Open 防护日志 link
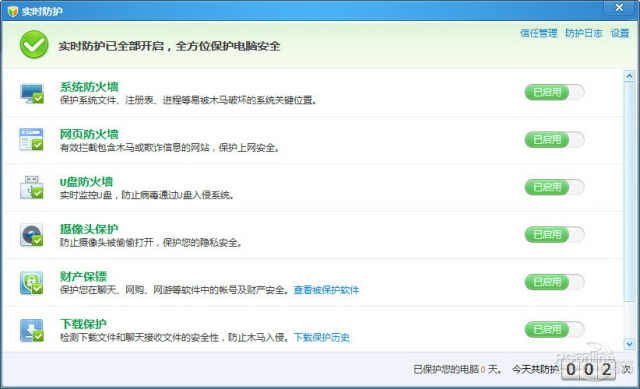 click(584, 33)
